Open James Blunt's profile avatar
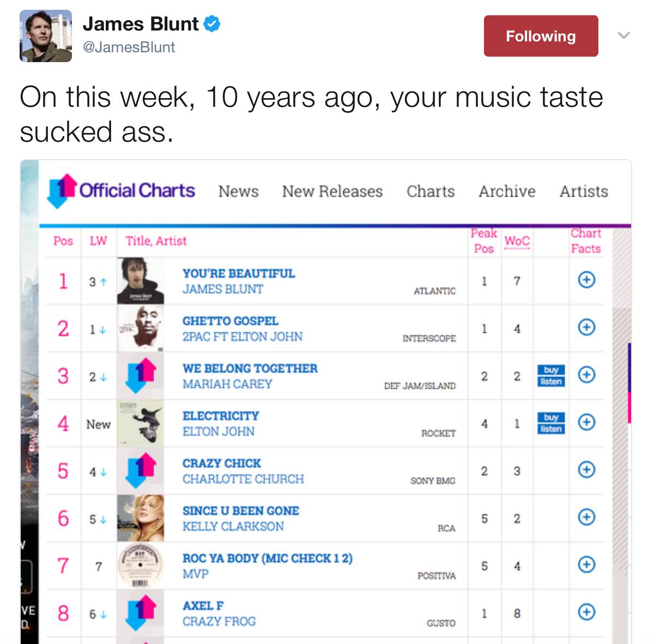 [46, 36]
